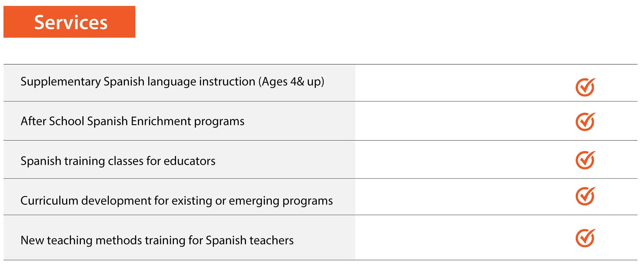The height and width of the screenshot is (268, 644).
Task: Click the Curriculum development row checkmark icon
Action: tap(585, 196)
